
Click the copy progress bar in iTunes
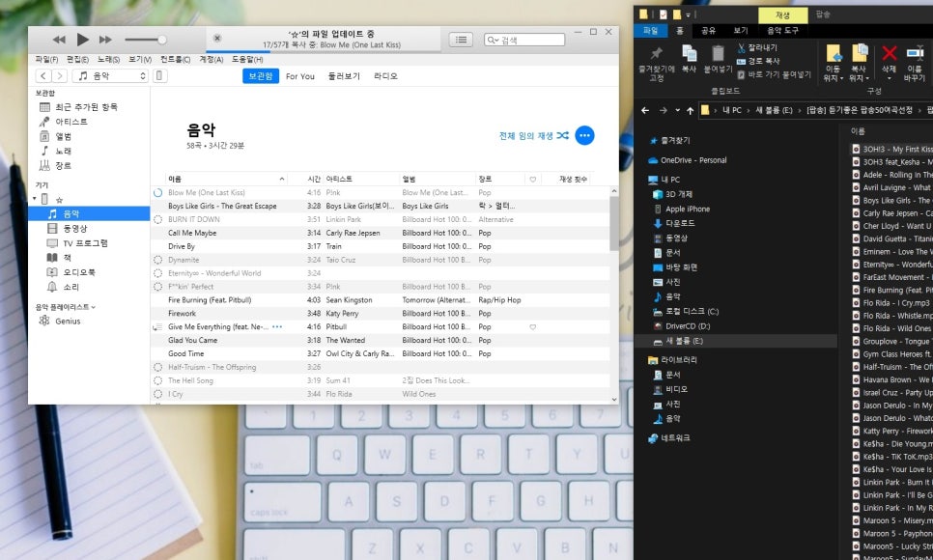tap(324, 52)
